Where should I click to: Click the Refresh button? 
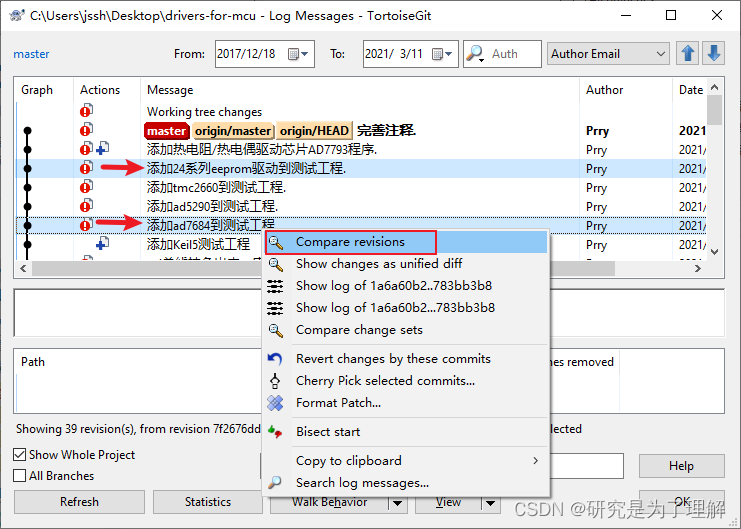click(79, 502)
